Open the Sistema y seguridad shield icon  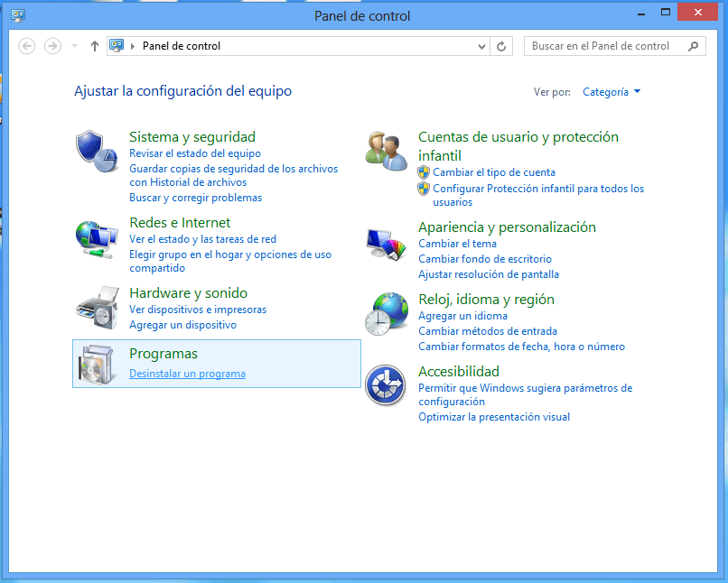point(97,152)
